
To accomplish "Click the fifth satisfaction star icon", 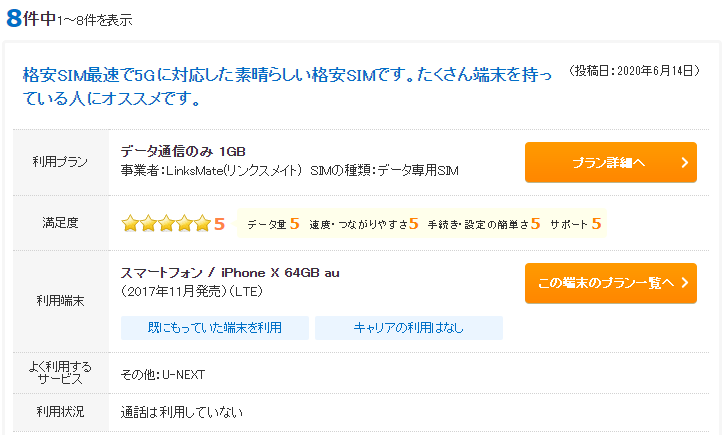I will 202,224.
